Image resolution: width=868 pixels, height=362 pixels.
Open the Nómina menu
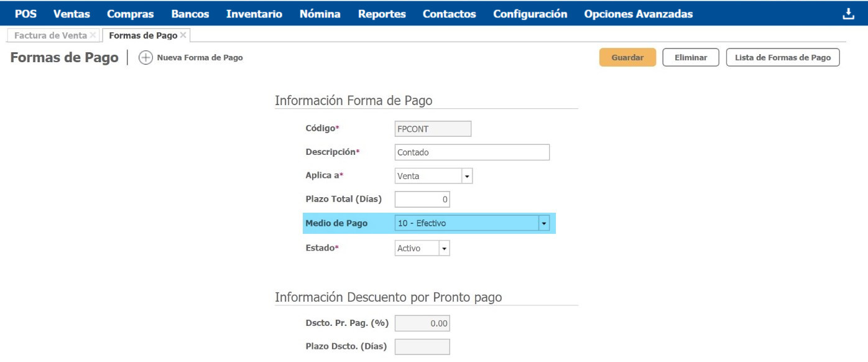[x=320, y=14]
